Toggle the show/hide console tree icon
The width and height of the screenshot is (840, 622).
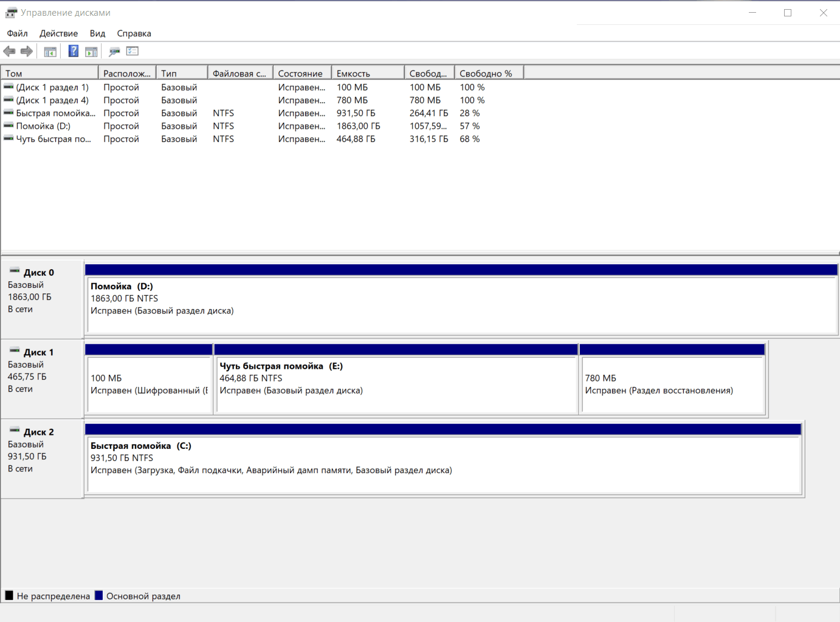pyautogui.click(x=50, y=52)
